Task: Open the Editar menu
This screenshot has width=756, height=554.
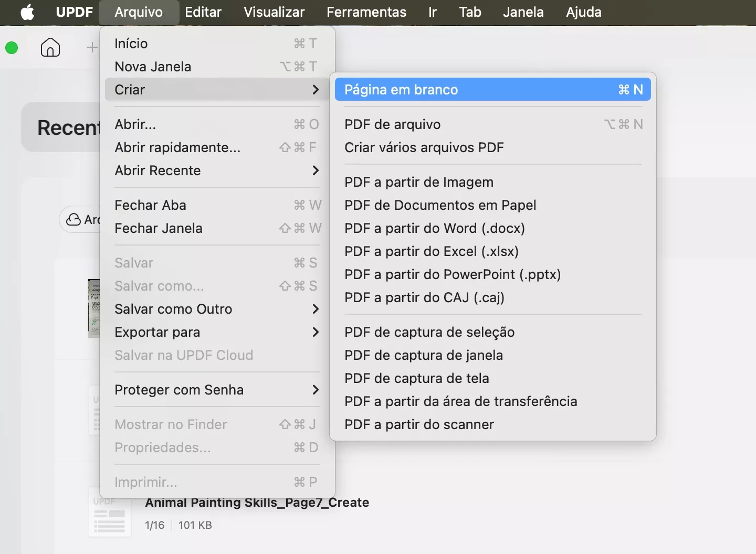Action: pyautogui.click(x=203, y=12)
